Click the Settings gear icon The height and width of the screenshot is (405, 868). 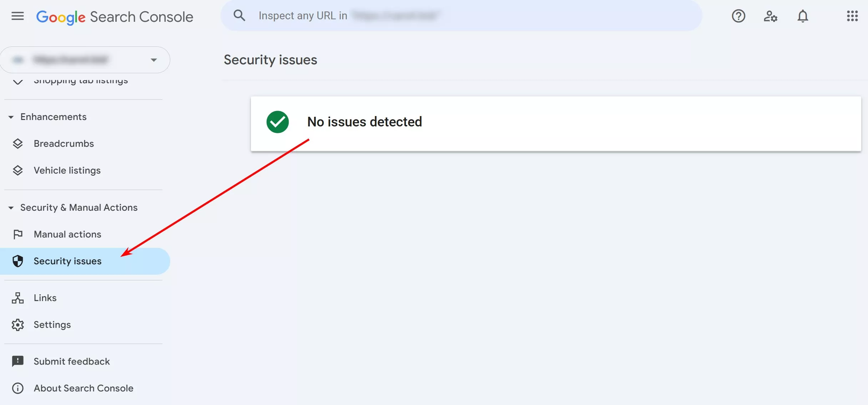(17, 325)
